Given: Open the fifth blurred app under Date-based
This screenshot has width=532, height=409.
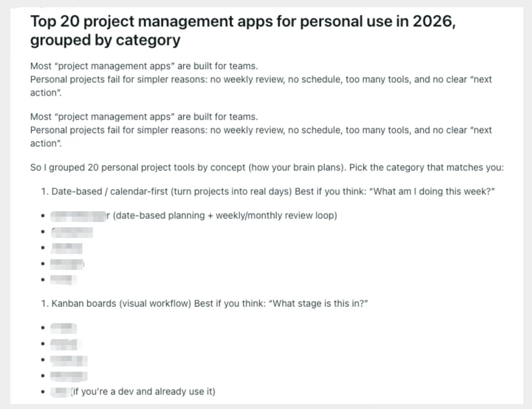Looking at the screenshot, I should coord(63,280).
